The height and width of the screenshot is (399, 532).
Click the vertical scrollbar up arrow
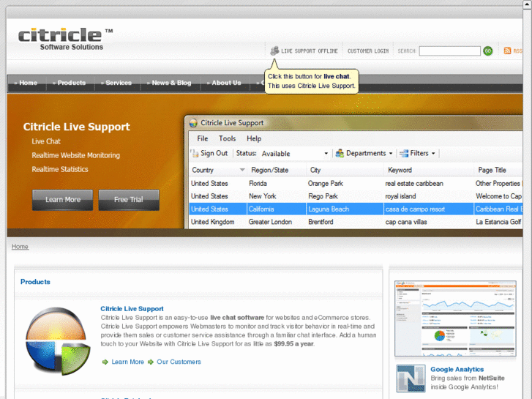528,4
